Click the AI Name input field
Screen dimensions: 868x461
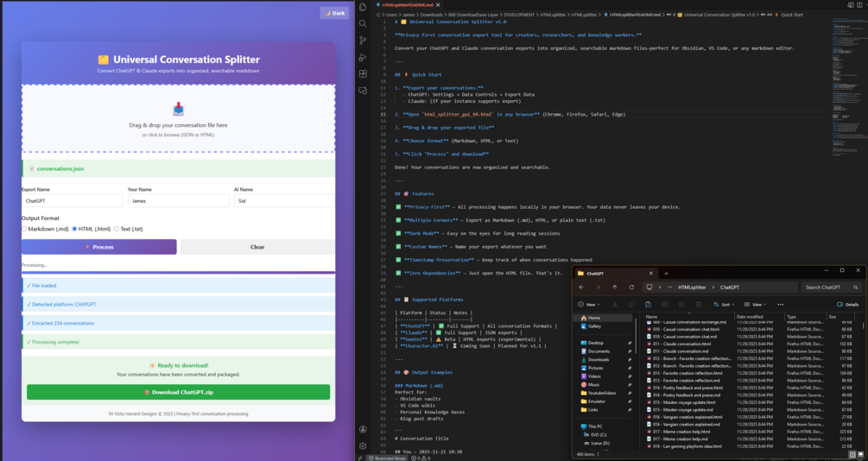(x=284, y=201)
